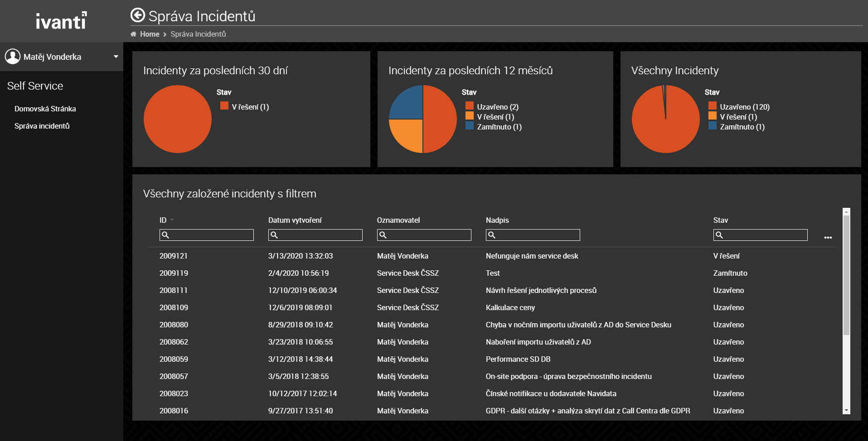
Task: Open Domovská Stránka in the sidebar
Action: [45, 109]
